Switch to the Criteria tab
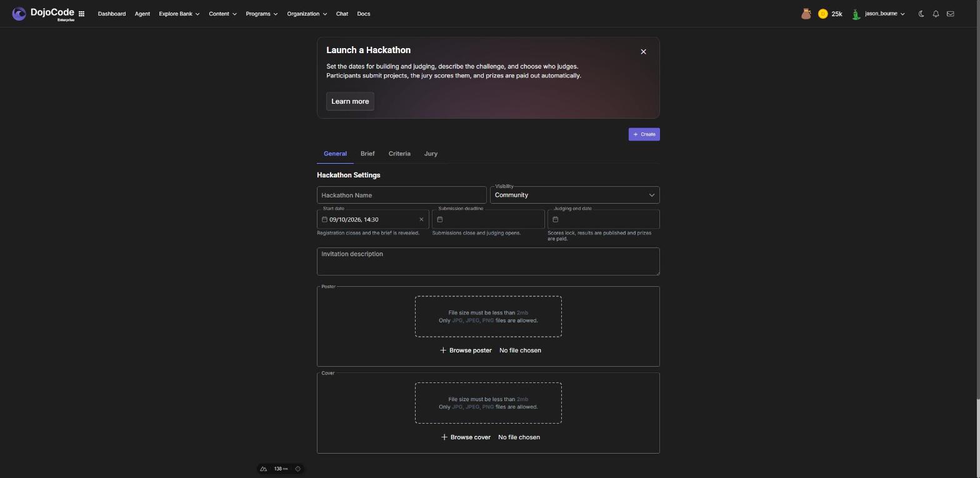980x478 pixels. (x=399, y=154)
